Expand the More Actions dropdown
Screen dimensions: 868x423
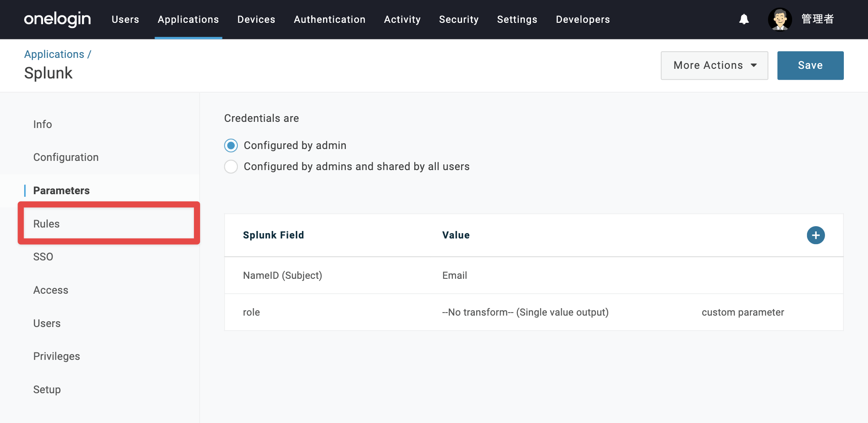click(x=714, y=65)
